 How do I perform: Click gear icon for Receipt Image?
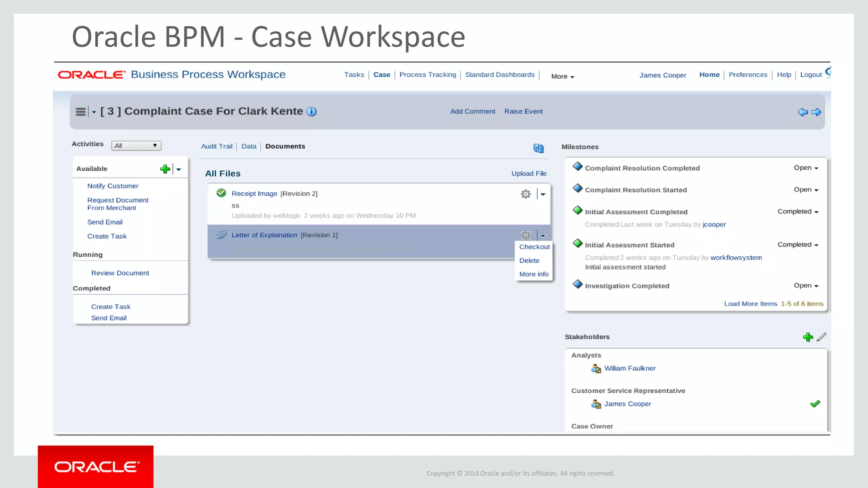pyautogui.click(x=526, y=194)
